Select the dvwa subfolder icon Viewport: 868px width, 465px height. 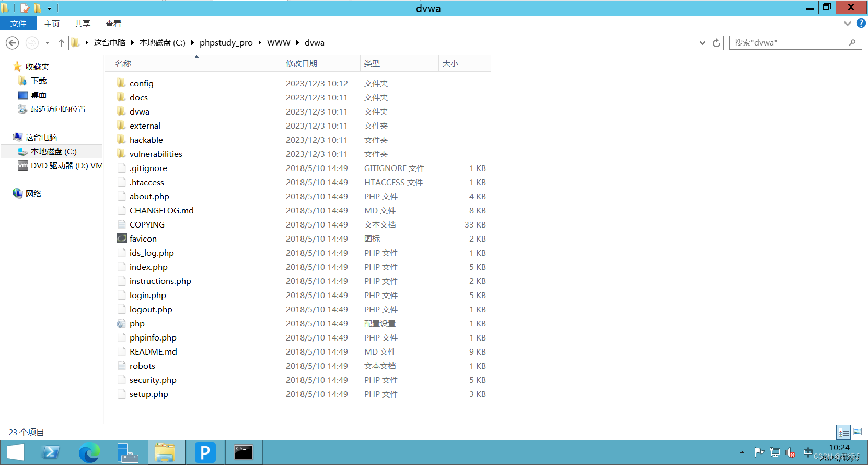[x=121, y=111]
